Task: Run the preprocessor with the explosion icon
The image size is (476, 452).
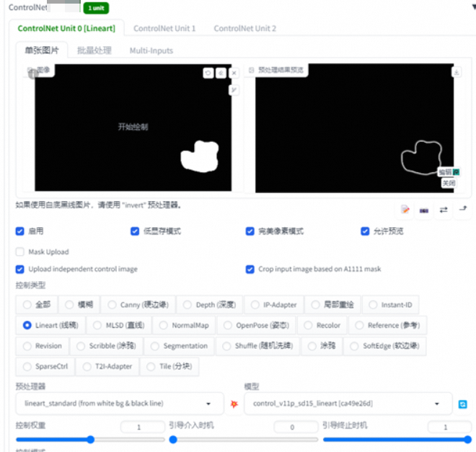Action: [x=234, y=404]
